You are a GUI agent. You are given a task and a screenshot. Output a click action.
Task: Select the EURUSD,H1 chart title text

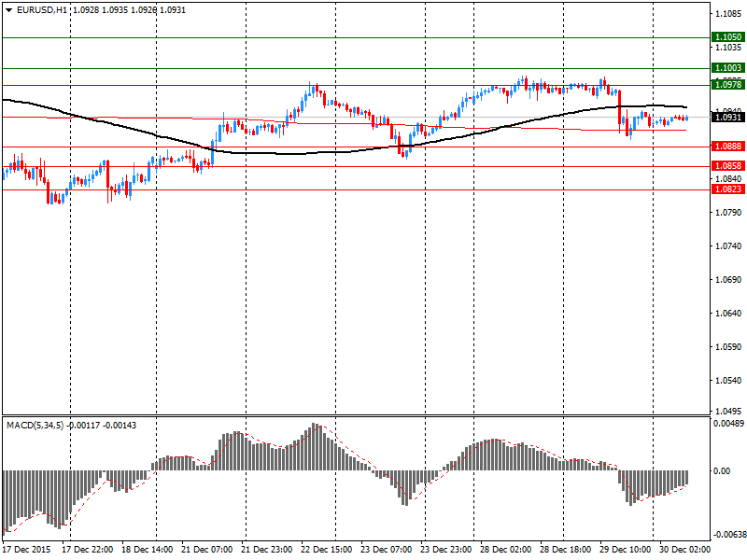point(41,10)
